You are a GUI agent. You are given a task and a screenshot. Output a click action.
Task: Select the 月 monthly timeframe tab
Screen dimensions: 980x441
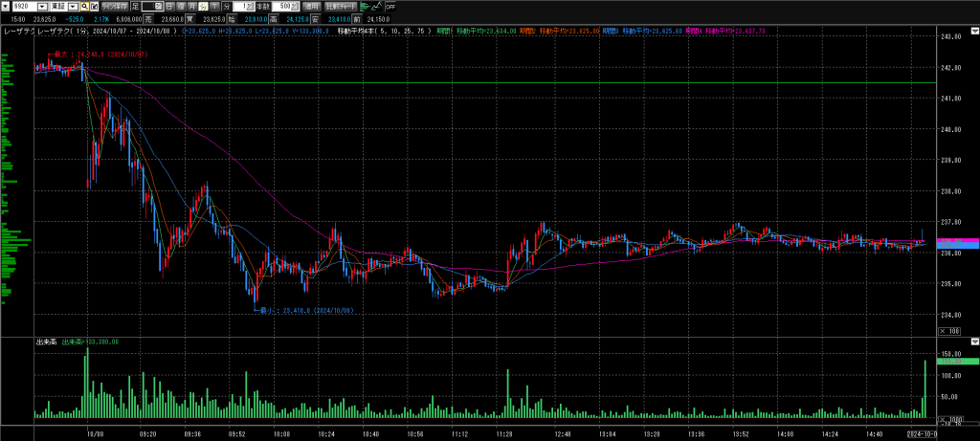pos(191,6)
